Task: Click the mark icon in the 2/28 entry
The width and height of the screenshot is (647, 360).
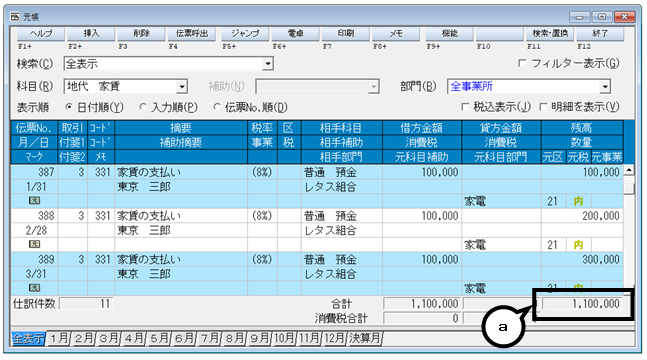Action: click(x=34, y=244)
